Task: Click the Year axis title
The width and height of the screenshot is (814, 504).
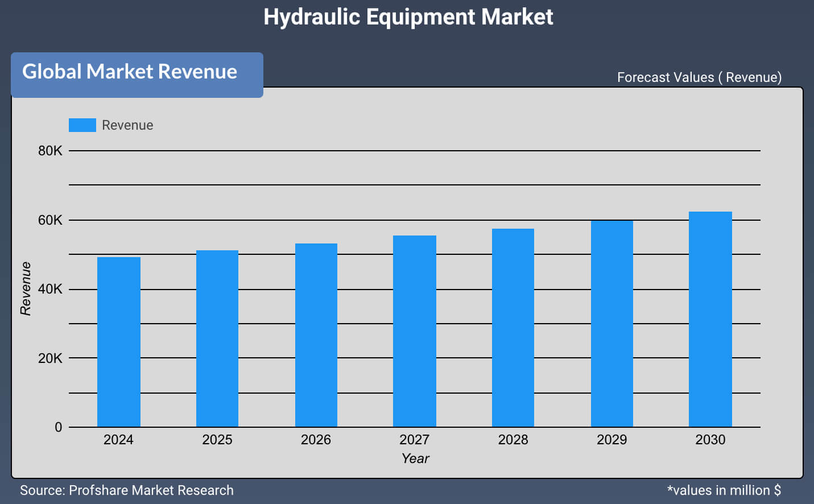Action: [x=415, y=458]
